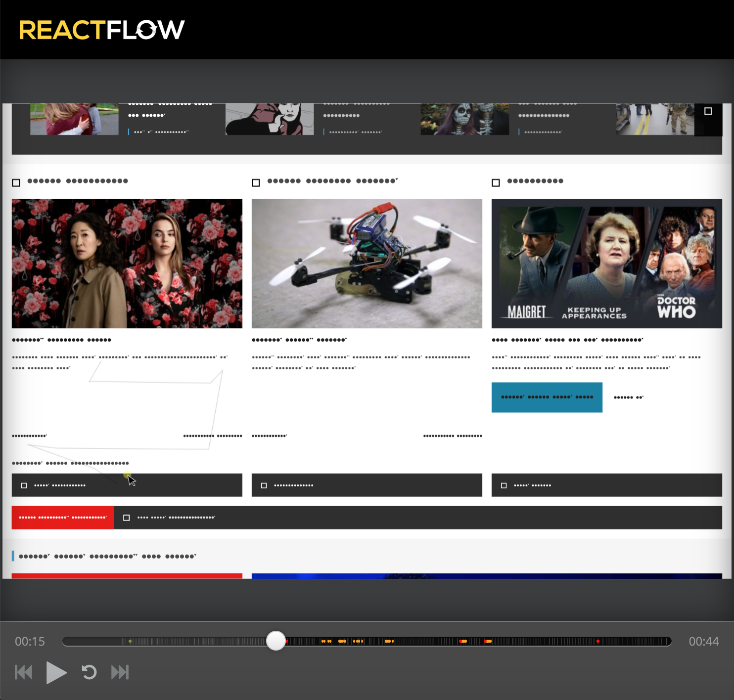
Task: Skip forward to the next session
Action: point(120,672)
